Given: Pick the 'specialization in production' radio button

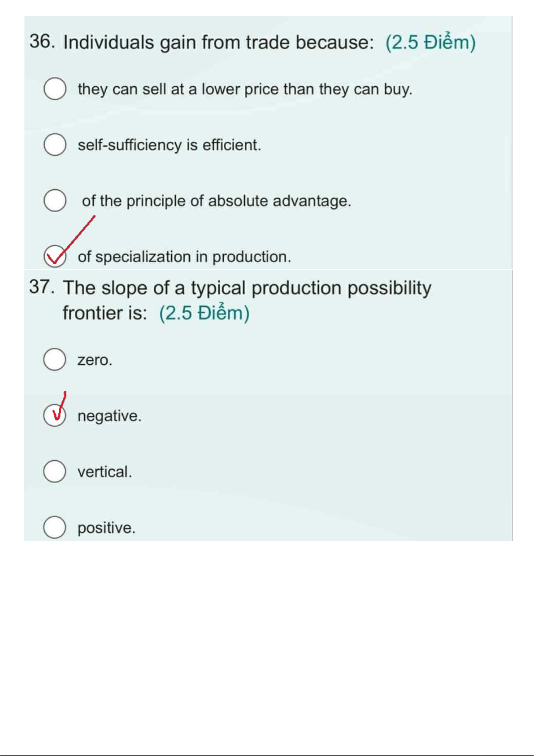Looking at the screenshot, I should 55,256.
